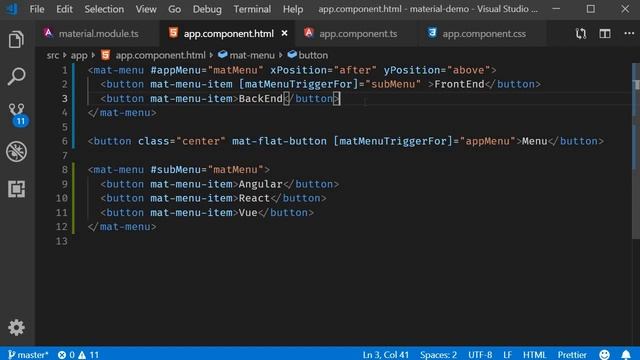Click line number 8 in gutter
640x360 pixels.
(64, 170)
